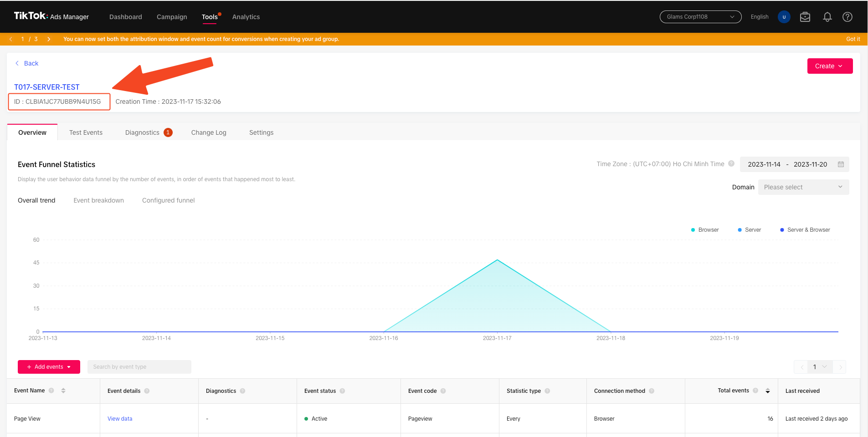Click the Event status info icon
Screen dimensions: 868x437
[x=342, y=391]
